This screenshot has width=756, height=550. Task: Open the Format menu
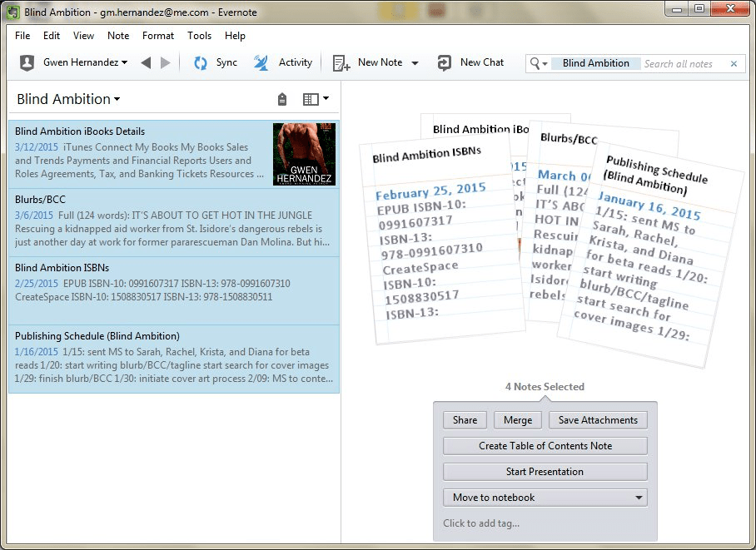pyautogui.click(x=157, y=36)
